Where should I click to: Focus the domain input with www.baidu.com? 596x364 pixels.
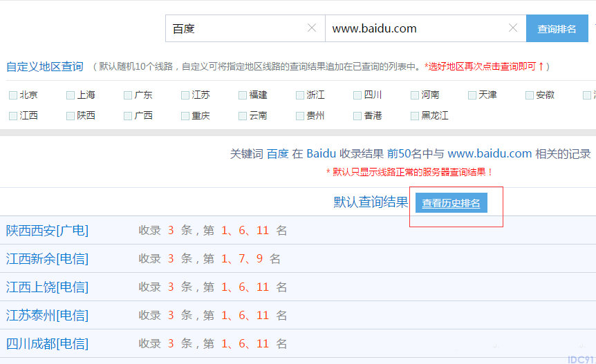[426, 28]
